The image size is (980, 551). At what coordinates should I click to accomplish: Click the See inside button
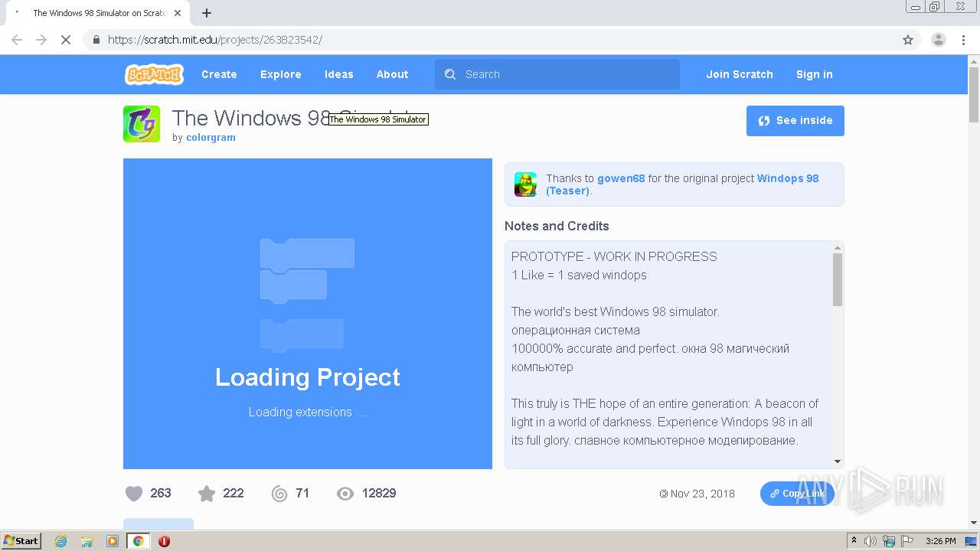pos(795,121)
